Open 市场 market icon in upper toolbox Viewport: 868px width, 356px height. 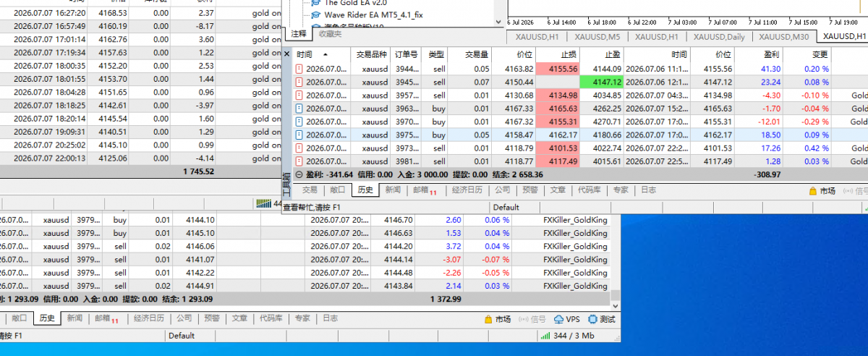pyautogui.click(x=813, y=191)
